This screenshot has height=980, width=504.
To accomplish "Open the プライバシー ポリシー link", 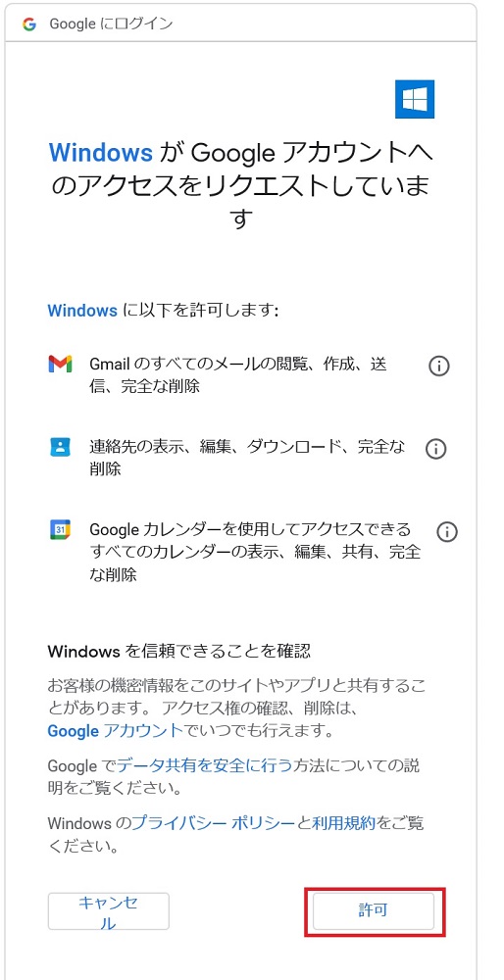I will 214,823.
